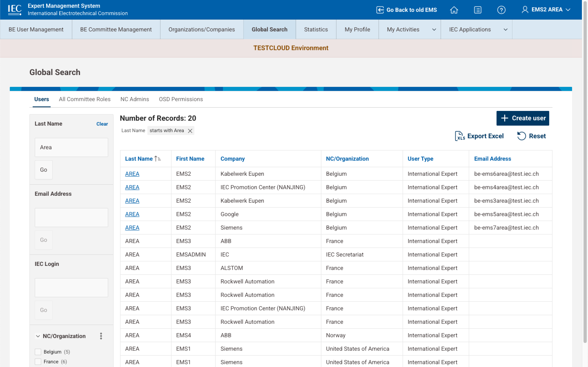Collapse the NC/Organization filter section

click(38, 336)
